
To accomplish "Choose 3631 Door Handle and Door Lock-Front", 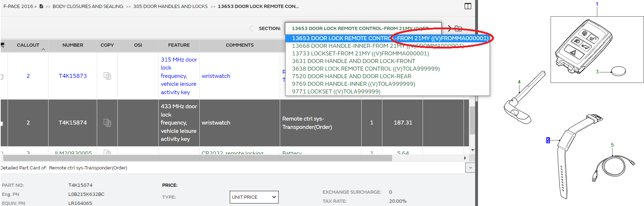I will coord(353,61).
